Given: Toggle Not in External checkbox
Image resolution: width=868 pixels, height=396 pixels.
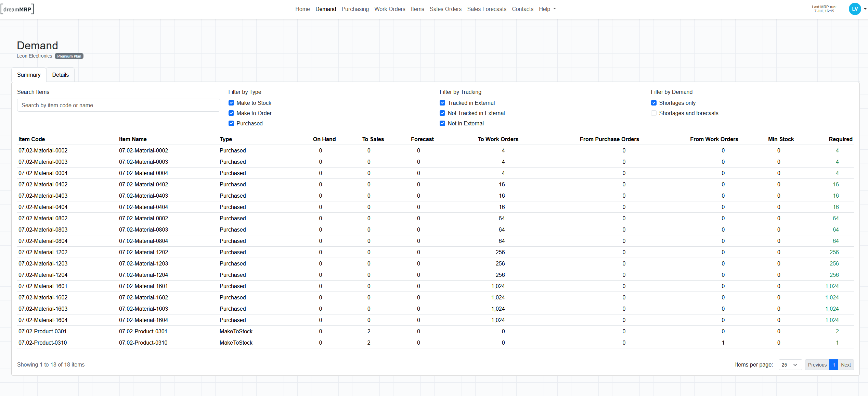Looking at the screenshot, I should tap(442, 123).
